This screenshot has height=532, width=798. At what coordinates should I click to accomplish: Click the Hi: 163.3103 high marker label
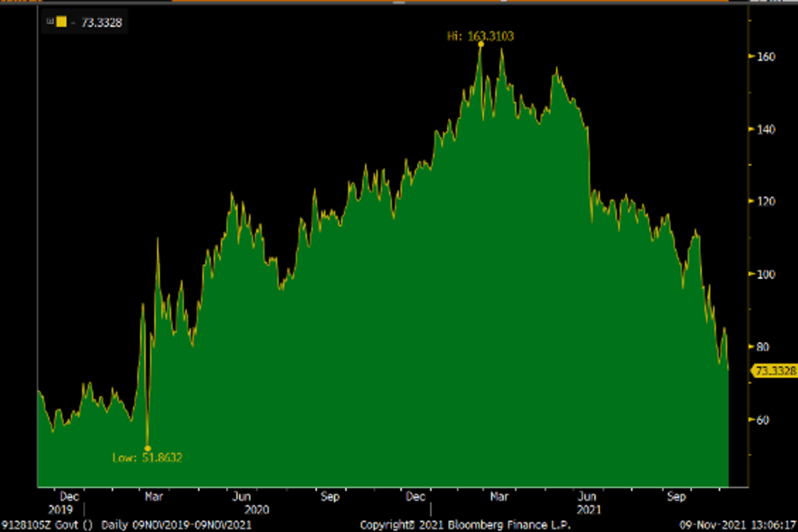480,36
